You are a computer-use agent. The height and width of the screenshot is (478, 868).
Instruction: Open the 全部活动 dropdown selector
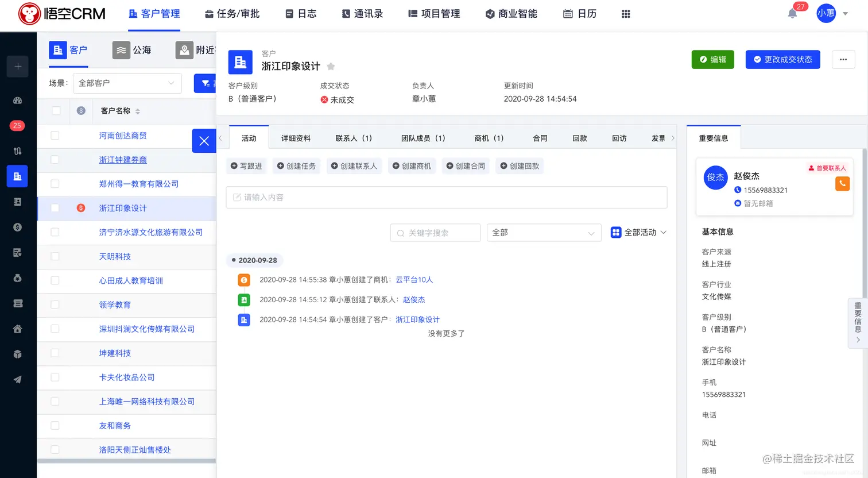[638, 233]
